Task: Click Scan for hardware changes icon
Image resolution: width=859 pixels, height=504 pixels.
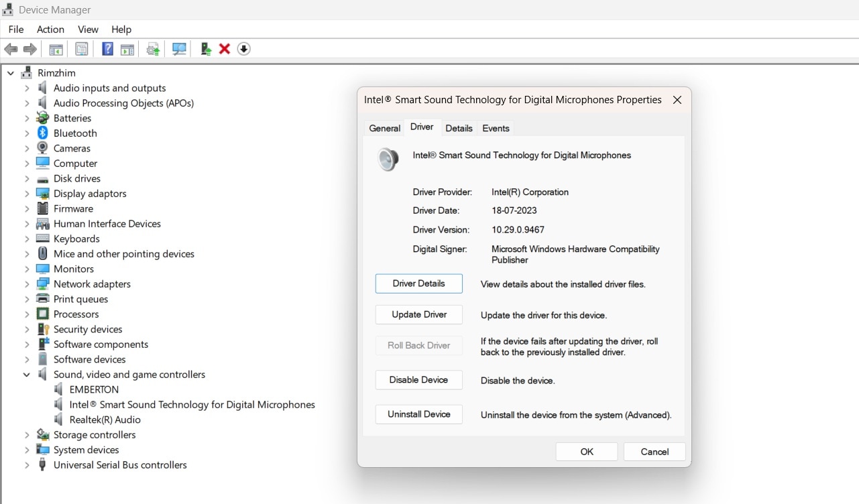Action: pyautogui.click(x=179, y=49)
